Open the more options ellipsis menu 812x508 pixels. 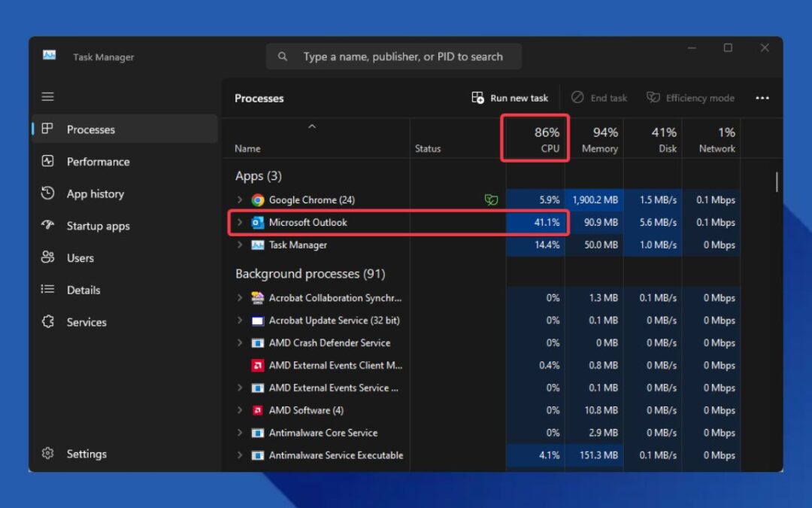pyautogui.click(x=762, y=98)
